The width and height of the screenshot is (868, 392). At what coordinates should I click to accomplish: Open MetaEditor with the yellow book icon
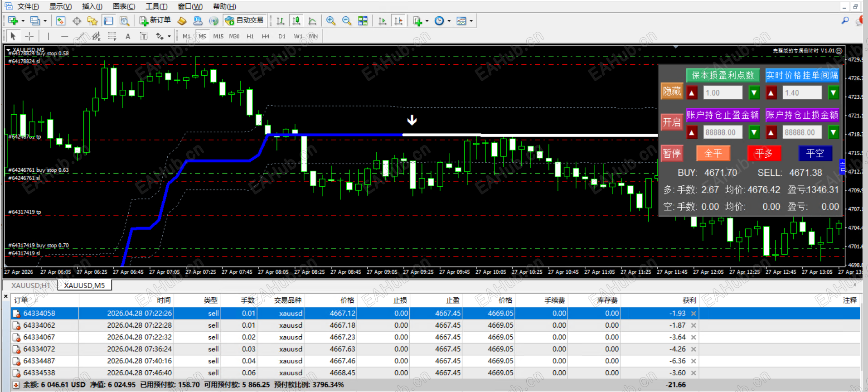(x=182, y=21)
